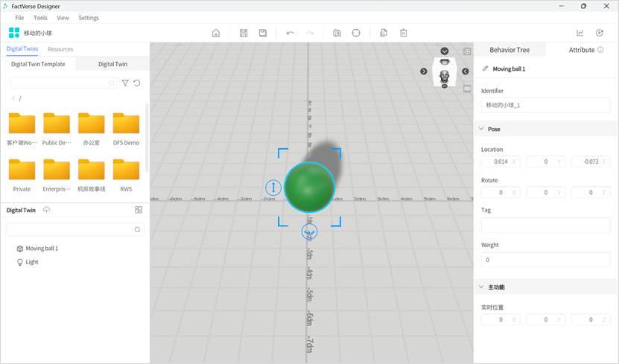Click the cloud upload icon beside Digital Twin
Viewport: 619px width, 364px height.
tap(47, 210)
